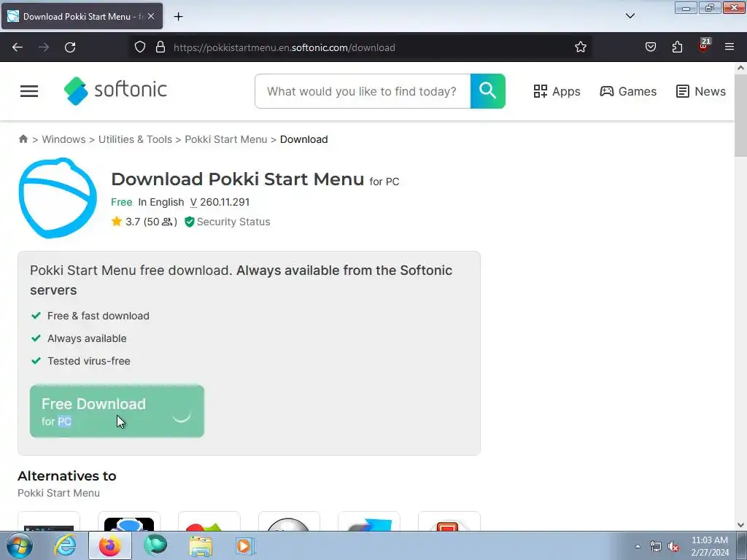Click the uBlock extension icon with badge 21
The image size is (747, 560).
click(704, 45)
